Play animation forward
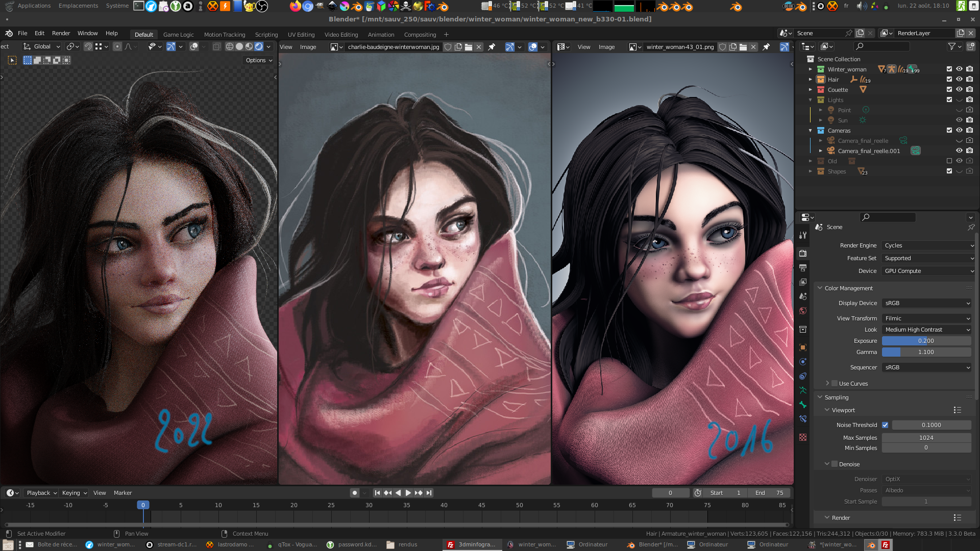The width and height of the screenshot is (980, 551). pos(408,493)
